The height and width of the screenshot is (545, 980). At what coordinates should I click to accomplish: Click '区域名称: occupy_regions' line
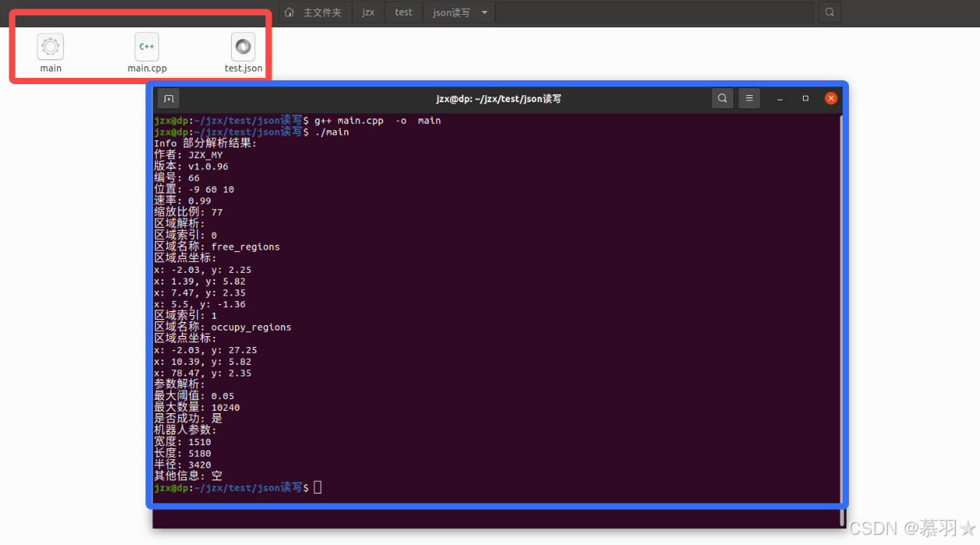[x=222, y=327]
